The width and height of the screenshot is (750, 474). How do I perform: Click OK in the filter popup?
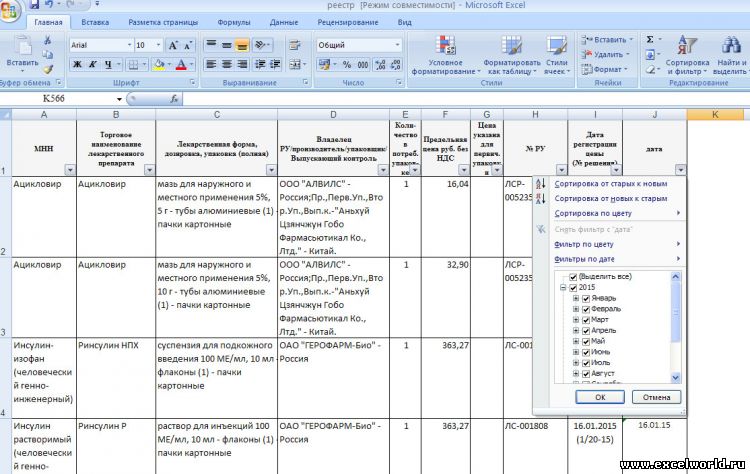pos(600,397)
